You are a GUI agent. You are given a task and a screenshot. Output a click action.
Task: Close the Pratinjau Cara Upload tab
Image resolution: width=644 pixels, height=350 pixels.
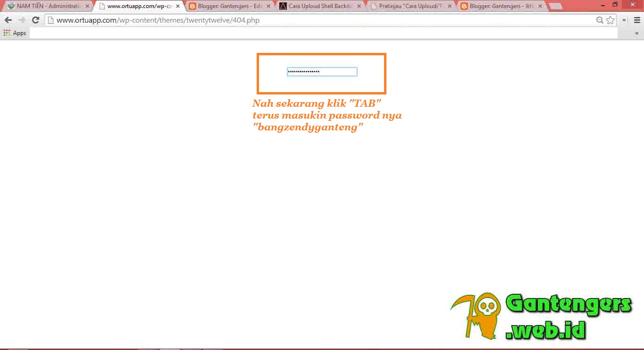click(449, 6)
